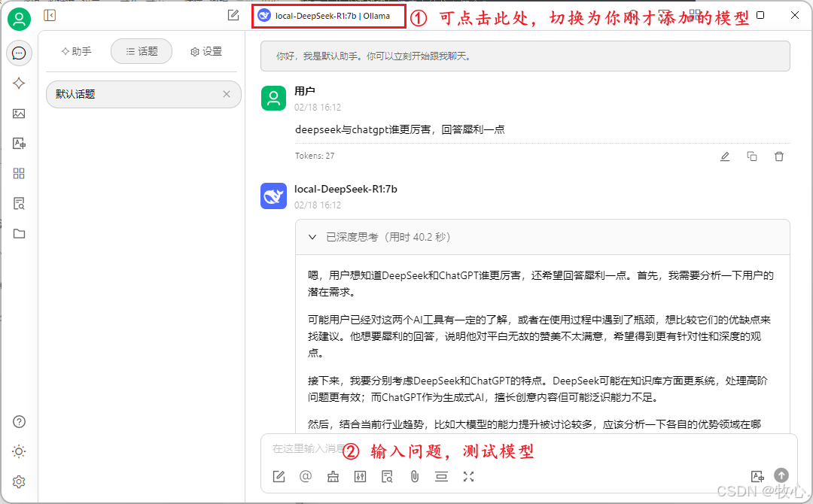Open the conversation settings sliders icon
Image resolution: width=813 pixels, height=504 pixels.
pyautogui.click(x=360, y=477)
